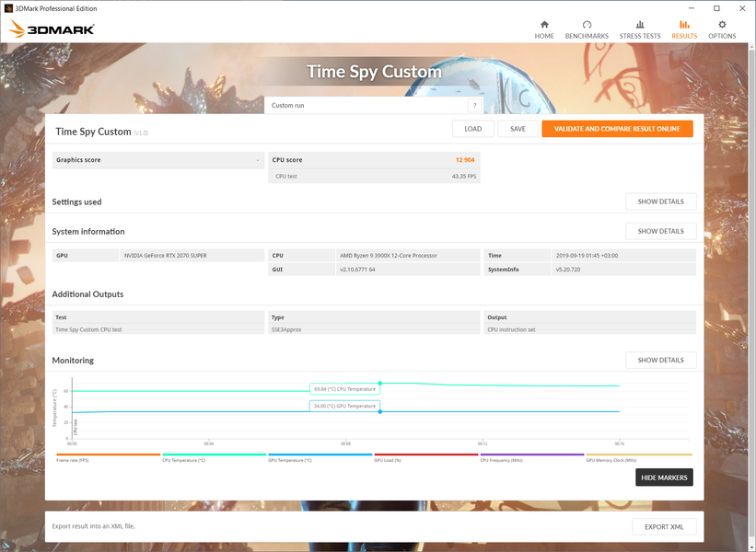Click the 69.84 CPU Temperature tooltip
Viewport: 756px width, 552px height.
click(x=344, y=389)
